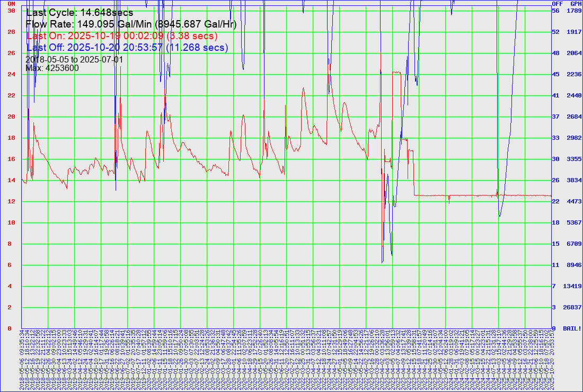
Task: Click the 4473 value in GPH column
Action: [x=575, y=201]
